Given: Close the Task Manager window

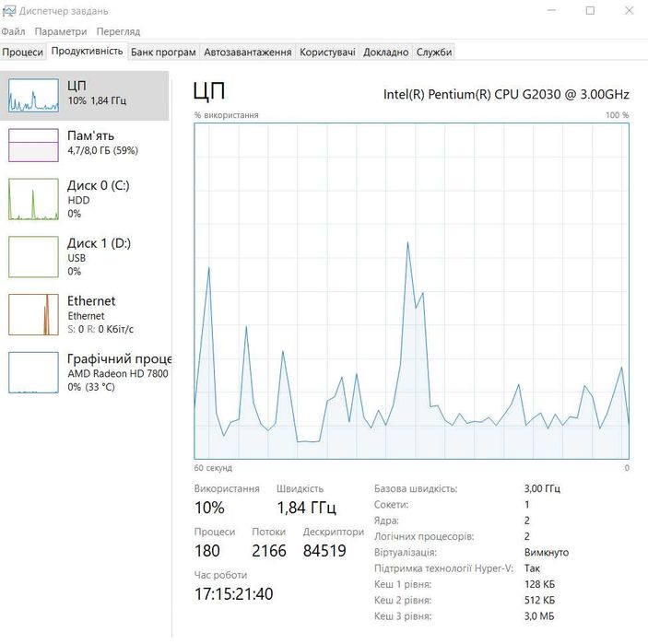Looking at the screenshot, I should (629, 10).
